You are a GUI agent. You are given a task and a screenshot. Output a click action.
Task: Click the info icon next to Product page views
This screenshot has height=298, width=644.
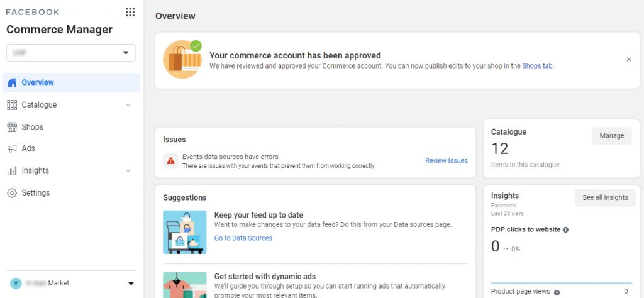[557, 292]
